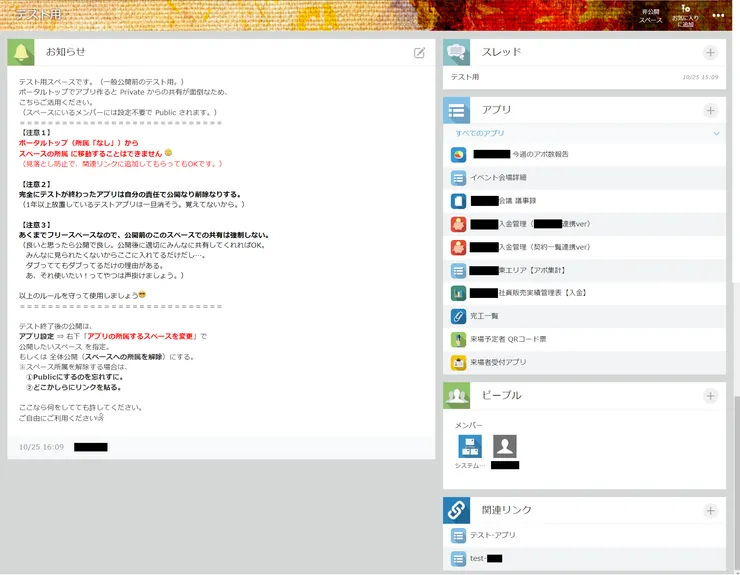Add member via ピープル plus icon
This screenshot has width=740, height=575.
point(710,396)
